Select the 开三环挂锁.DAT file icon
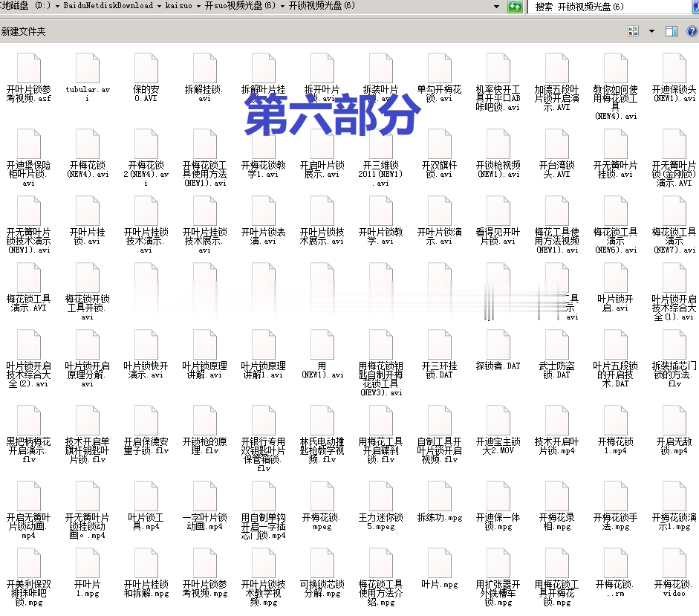 (x=440, y=344)
